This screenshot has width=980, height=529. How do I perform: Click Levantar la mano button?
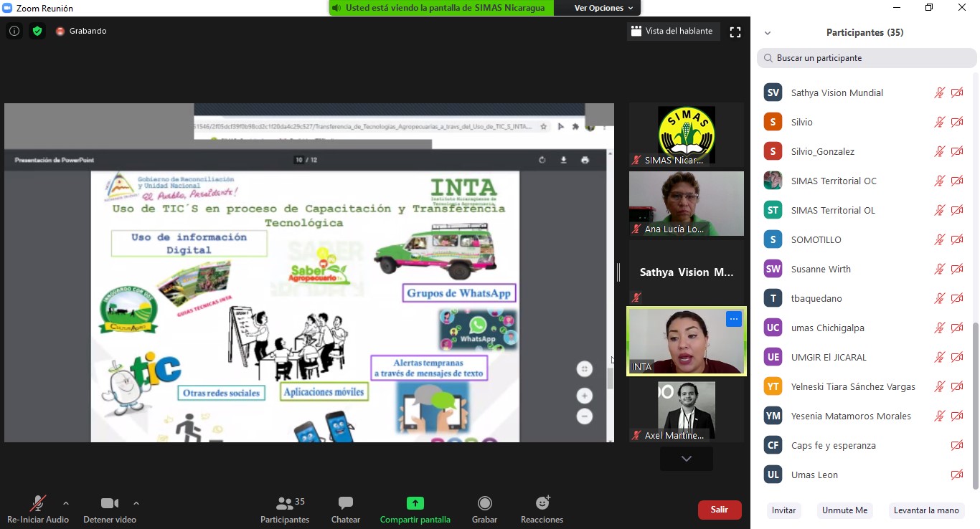click(x=926, y=510)
